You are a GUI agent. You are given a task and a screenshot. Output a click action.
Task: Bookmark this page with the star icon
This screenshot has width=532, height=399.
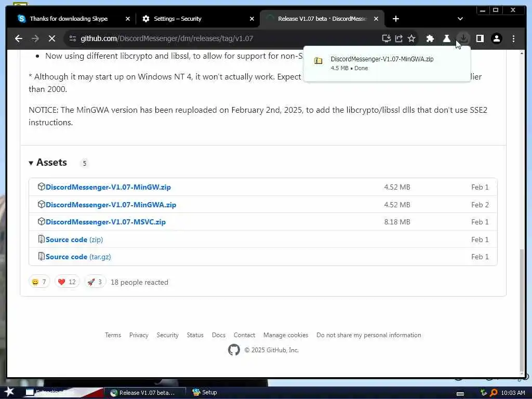tap(411, 38)
